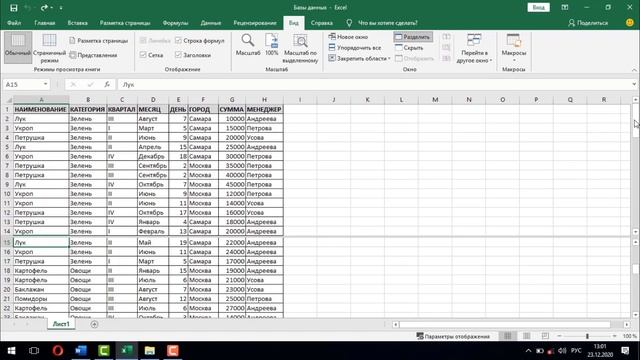640x360 pixels.
Task: Click the Save icon in title bar
Action: (x=13, y=8)
